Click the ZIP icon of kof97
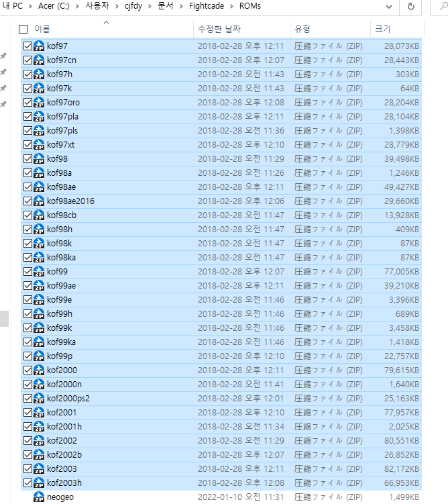Image resolution: width=448 pixels, height=504 pixels. pos(39,46)
